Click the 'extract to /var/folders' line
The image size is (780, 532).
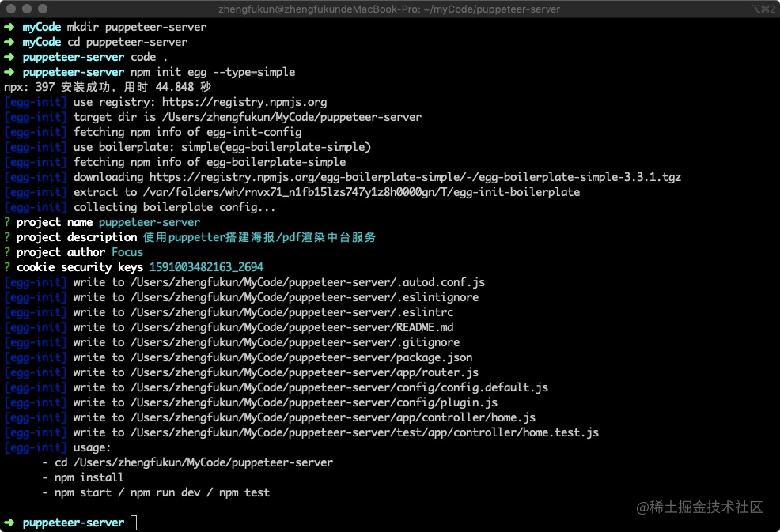(x=292, y=192)
